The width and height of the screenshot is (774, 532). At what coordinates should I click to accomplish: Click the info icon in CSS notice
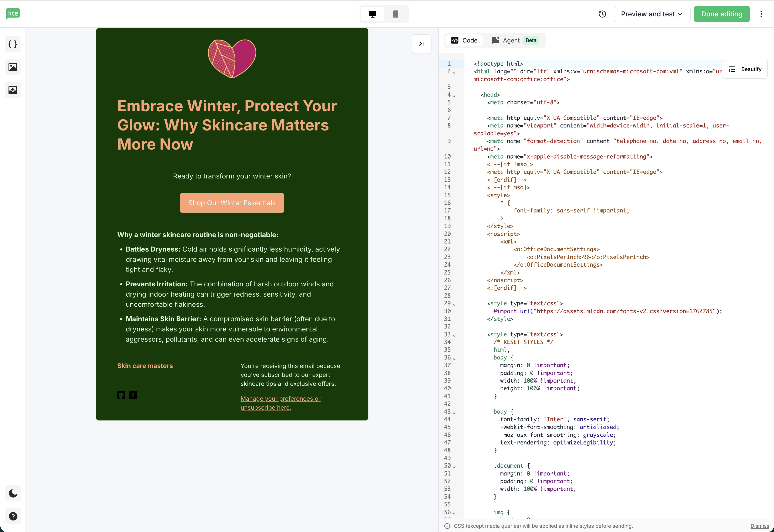tap(447, 526)
